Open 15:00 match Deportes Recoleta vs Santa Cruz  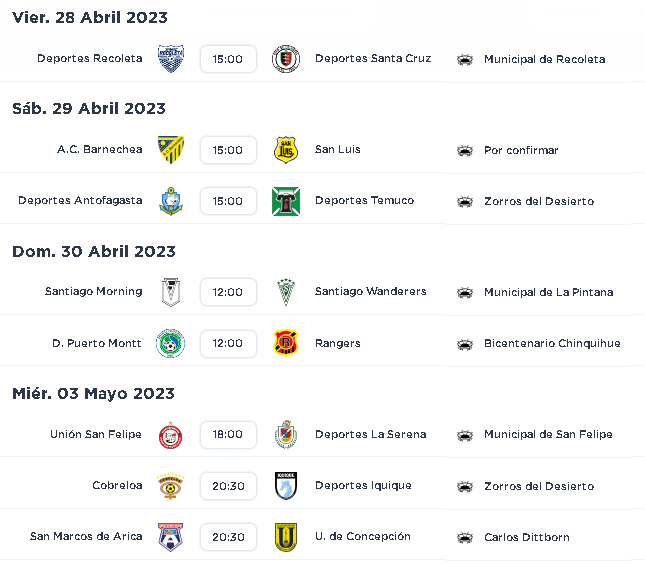[228, 59]
